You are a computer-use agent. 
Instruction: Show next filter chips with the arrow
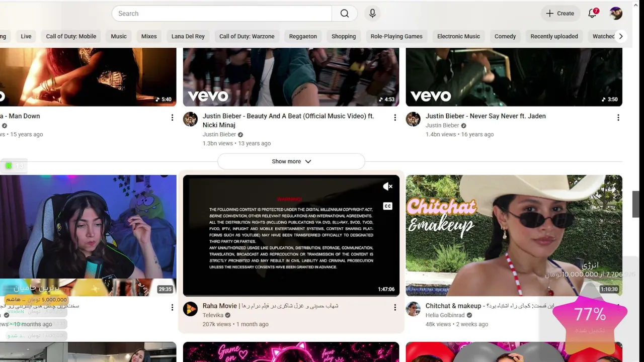(x=621, y=36)
